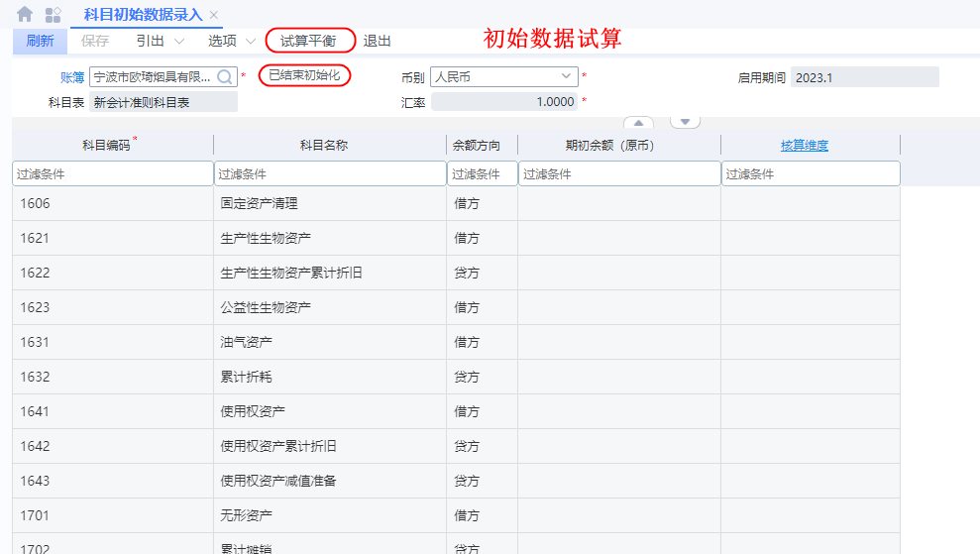Collapse header panel with up arrow
Screen dimensions: 980x554
click(637, 123)
